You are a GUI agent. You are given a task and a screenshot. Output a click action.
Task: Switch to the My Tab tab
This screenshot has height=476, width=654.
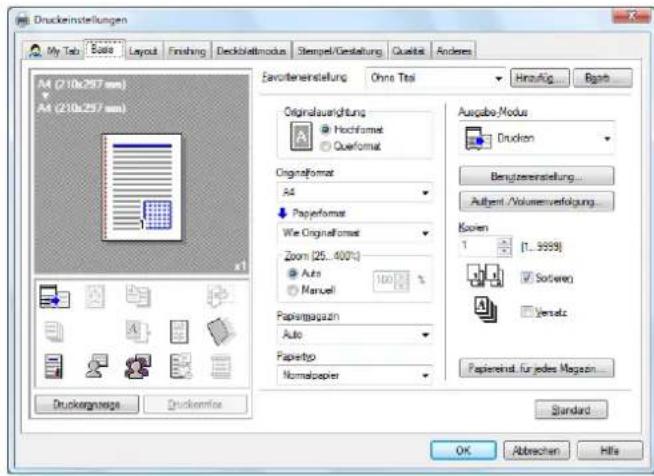point(53,51)
